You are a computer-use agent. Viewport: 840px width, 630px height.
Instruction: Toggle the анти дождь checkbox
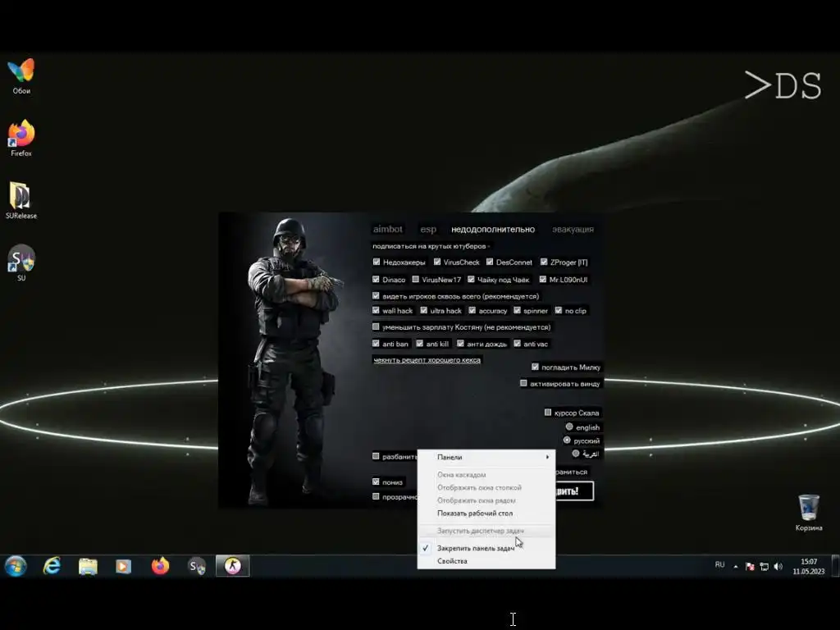point(460,344)
